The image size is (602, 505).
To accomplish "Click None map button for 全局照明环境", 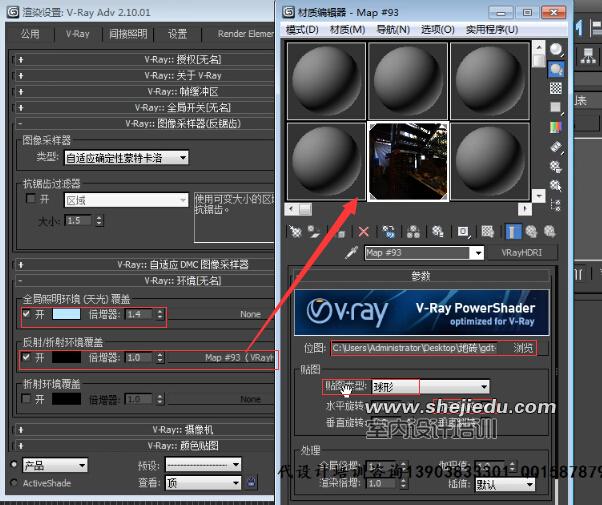I will coord(221,314).
